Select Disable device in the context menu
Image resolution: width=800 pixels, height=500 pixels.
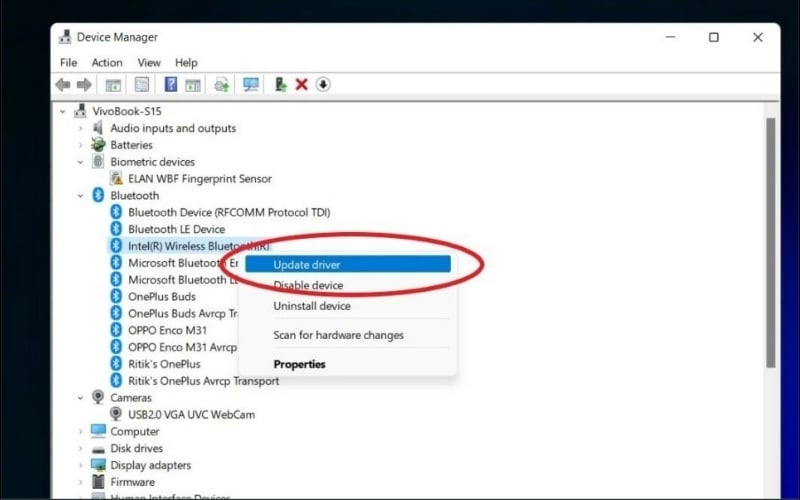[308, 286]
